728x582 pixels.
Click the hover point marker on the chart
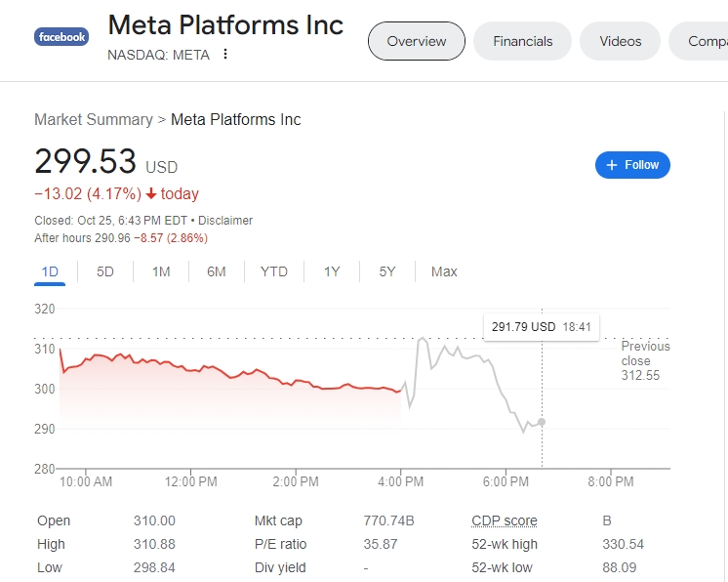click(x=542, y=422)
